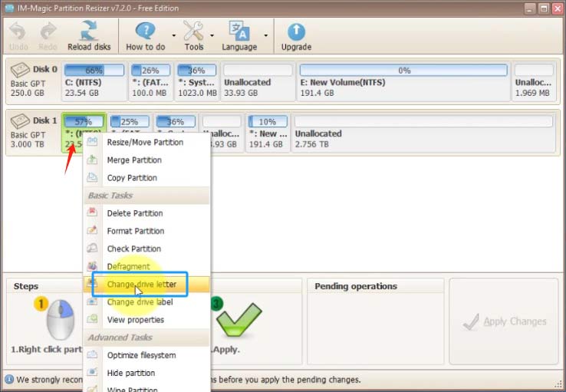Screen dimensions: 566x392
Task: Click the green checkmark Apply step icon
Action: (239, 320)
